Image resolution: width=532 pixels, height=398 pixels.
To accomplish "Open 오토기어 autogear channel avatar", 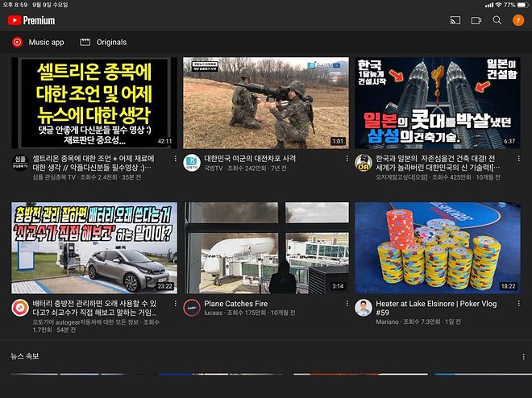I will coord(20,308).
